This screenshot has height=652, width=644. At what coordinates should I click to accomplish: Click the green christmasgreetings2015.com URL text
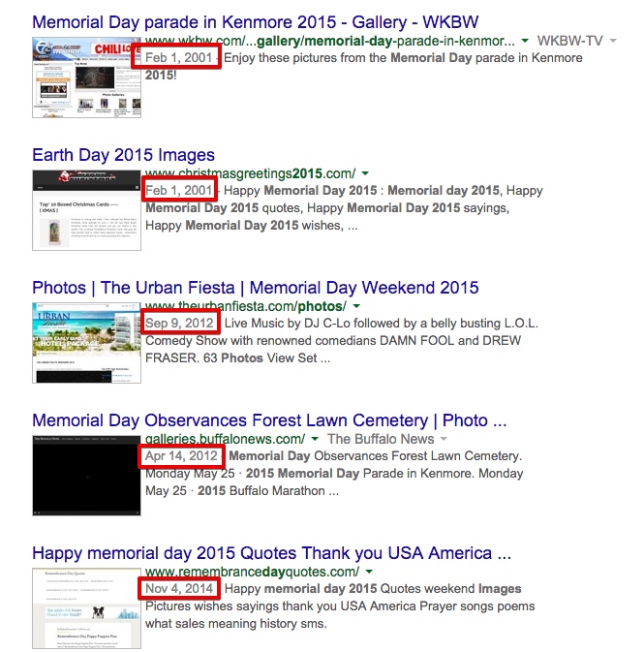coord(250,173)
